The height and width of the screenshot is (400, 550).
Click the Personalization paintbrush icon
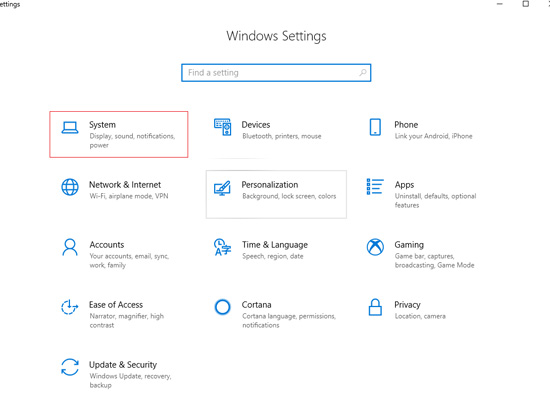click(x=222, y=188)
